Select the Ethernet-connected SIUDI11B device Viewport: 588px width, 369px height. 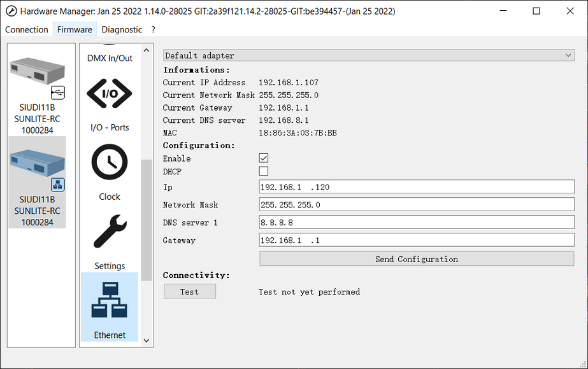[37, 182]
